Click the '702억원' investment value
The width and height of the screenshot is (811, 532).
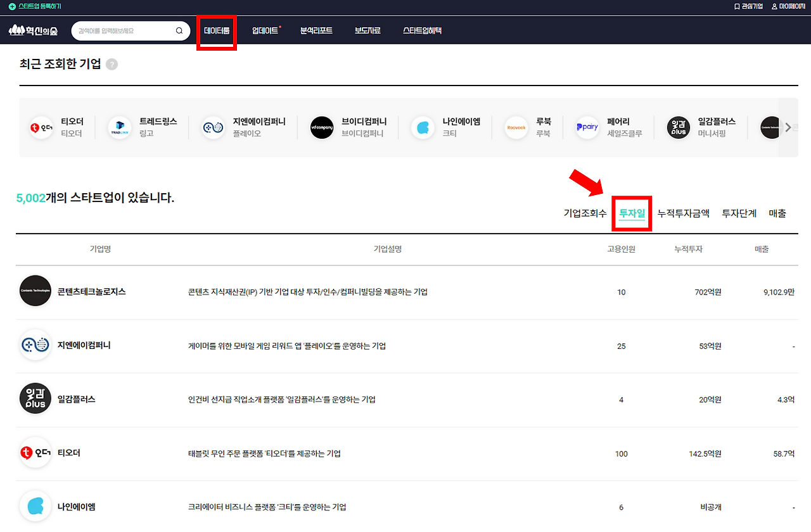(708, 292)
